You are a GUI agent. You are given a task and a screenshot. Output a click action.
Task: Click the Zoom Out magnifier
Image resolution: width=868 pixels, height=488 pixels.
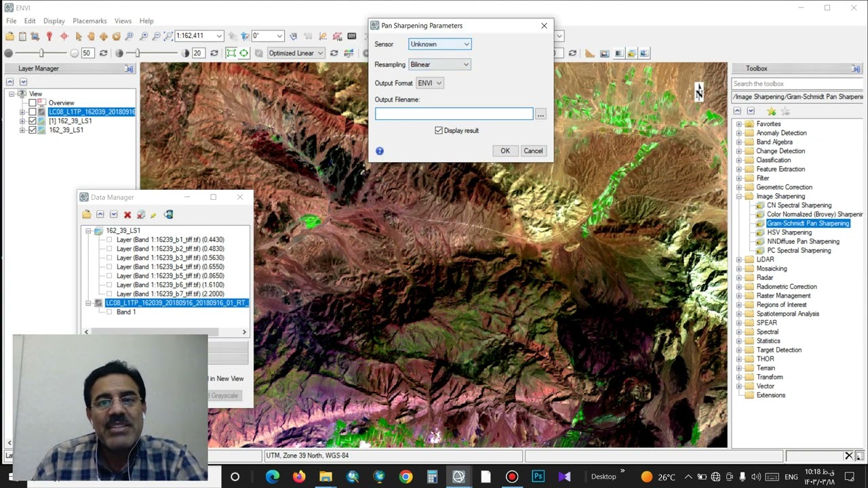(x=156, y=36)
